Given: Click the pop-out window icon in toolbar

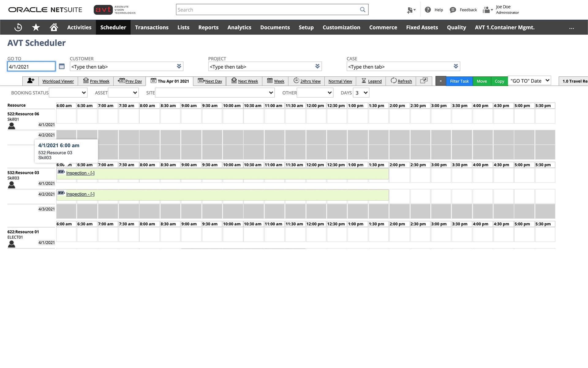Looking at the screenshot, I should pos(424,81).
